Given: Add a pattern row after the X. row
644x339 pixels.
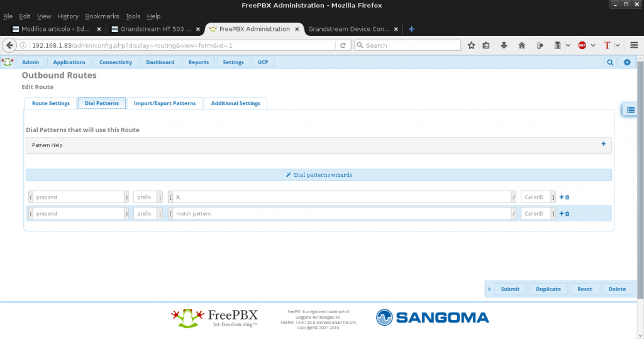Looking at the screenshot, I should click(561, 197).
